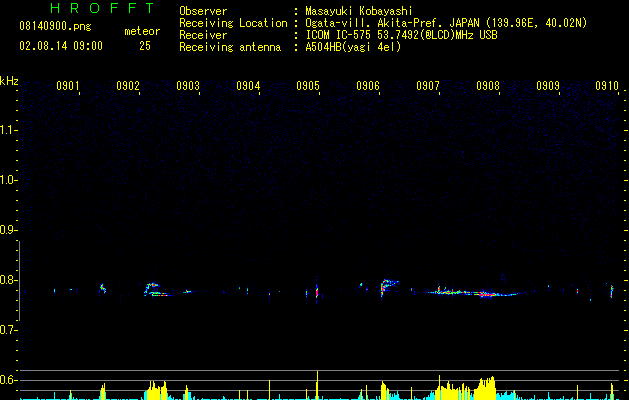Click the Observer label
629x400 pixels.
[203, 11]
